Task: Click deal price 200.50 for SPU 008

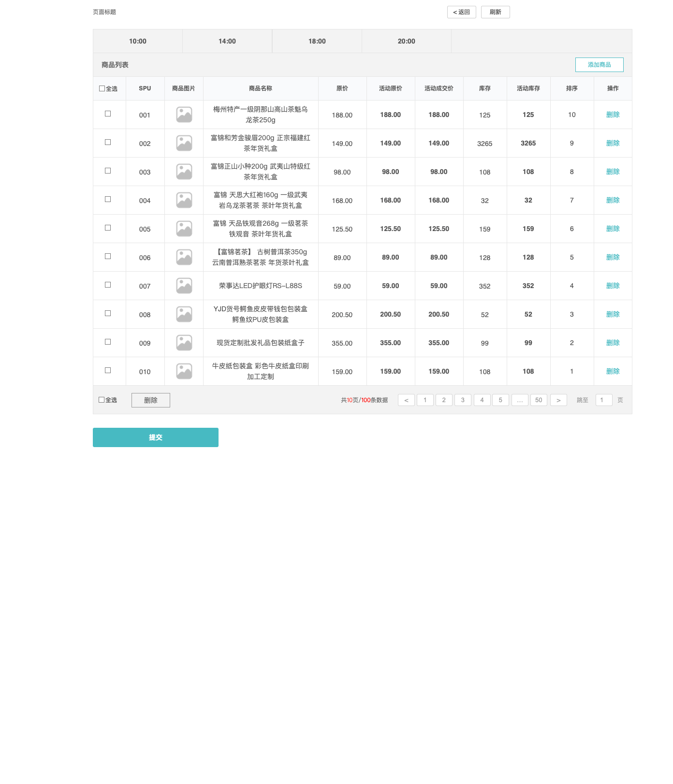Action: (439, 314)
